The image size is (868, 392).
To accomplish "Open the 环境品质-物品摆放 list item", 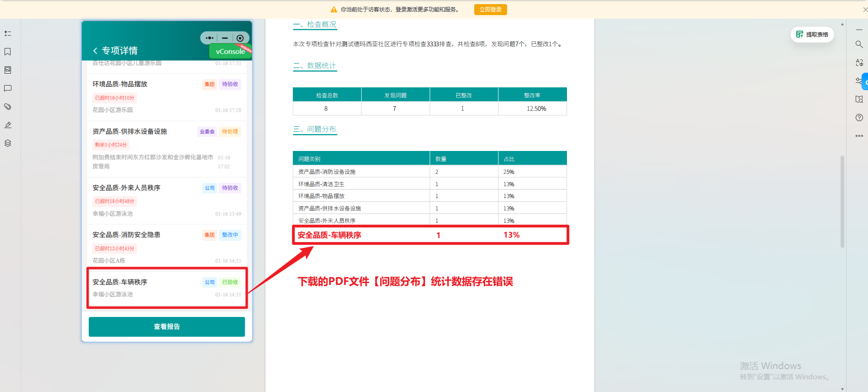I will 167,97.
